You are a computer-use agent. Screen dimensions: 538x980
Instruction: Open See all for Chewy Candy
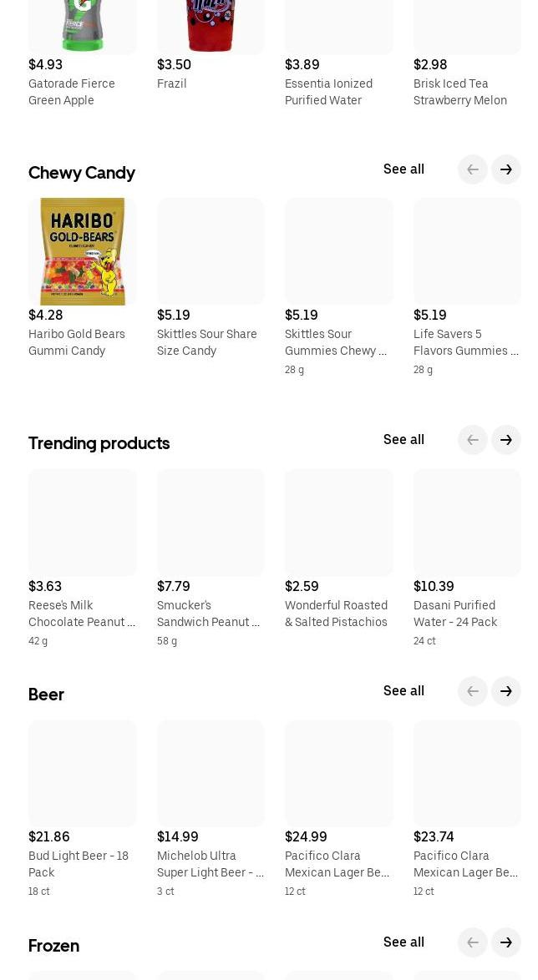(x=403, y=169)
